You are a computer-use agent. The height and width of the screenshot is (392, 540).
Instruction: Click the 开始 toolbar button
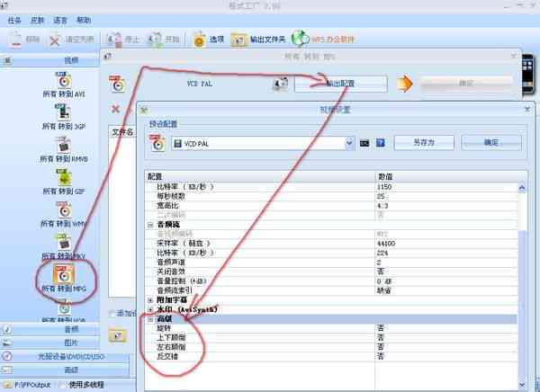click(x=164, y=40)
